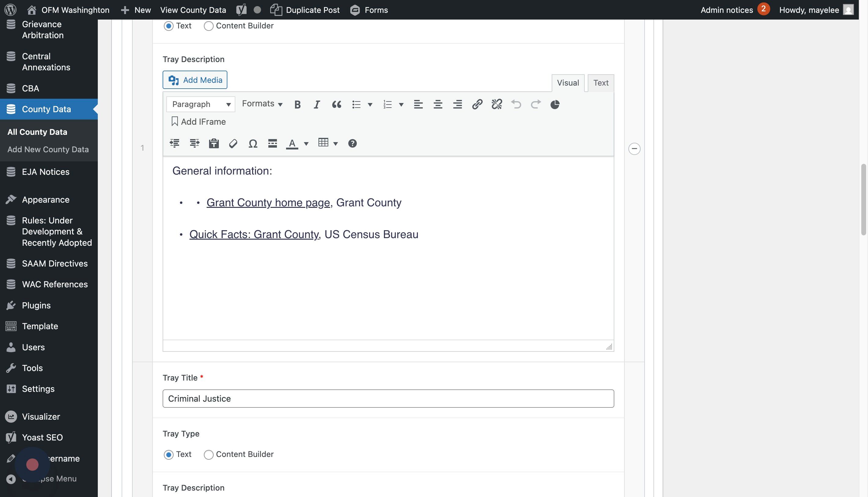868x497 pixels.
Task: Open Plugins in admin sidebar
Action: click(36, 305)
